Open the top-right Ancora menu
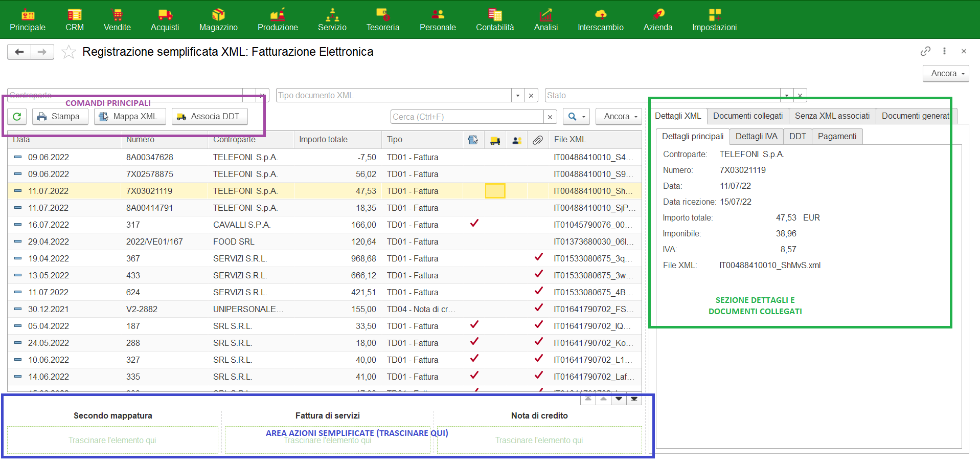The width and height of the screenshot is (980, 461). 946,74
